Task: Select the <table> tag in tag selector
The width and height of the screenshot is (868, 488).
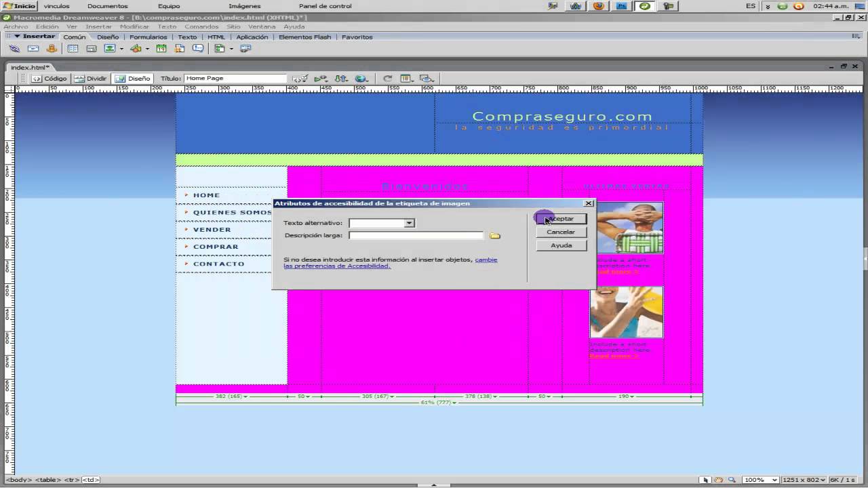Action: coord(48,480)
